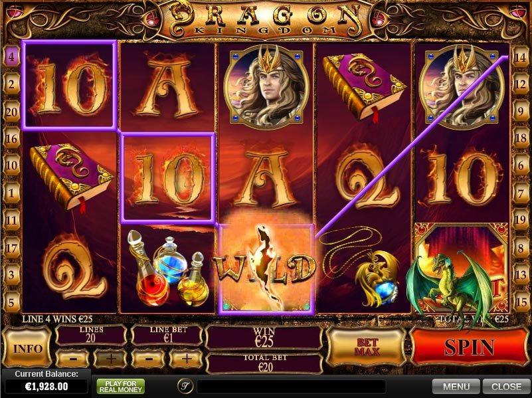Click the WILD symbol on reel three
Image resolution: width=532 pixels, height=398 pixels.
coord(266,268)
